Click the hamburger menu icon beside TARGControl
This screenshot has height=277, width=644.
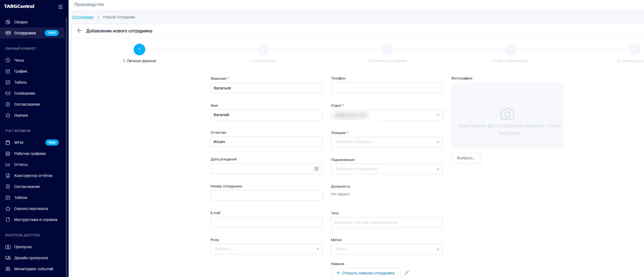coord(61,7)
